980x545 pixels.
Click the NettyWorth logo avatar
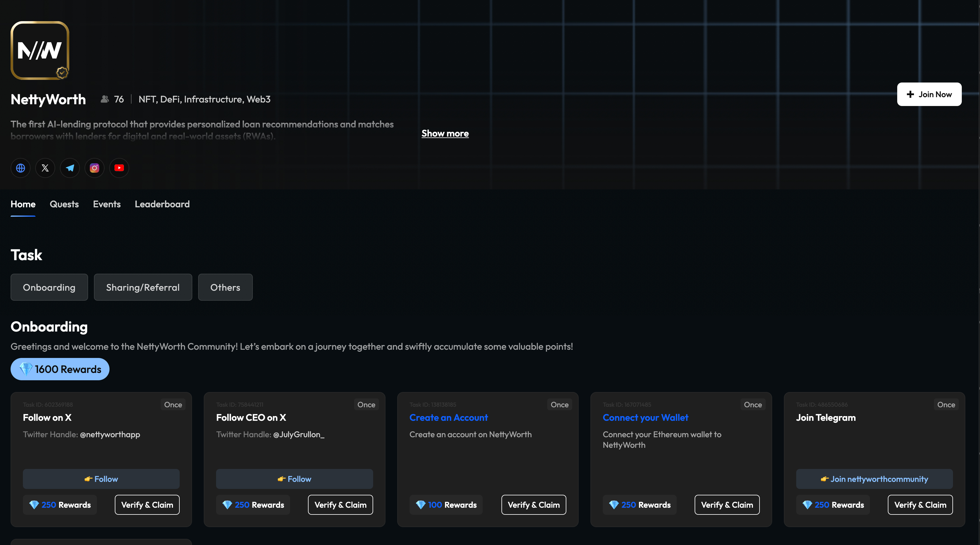40,50
